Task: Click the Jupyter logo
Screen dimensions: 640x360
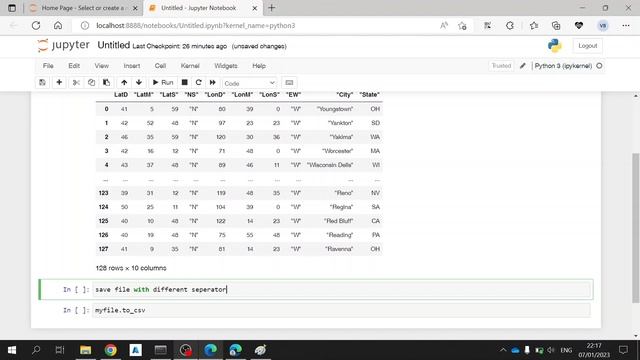Action: point(63,45)
